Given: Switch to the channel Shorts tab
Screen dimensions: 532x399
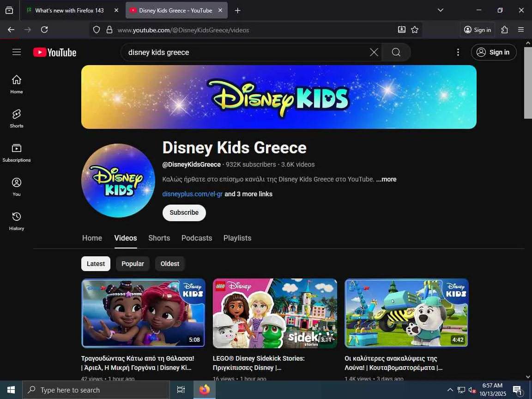Looking at the screenshot, I should coord(159,238).
